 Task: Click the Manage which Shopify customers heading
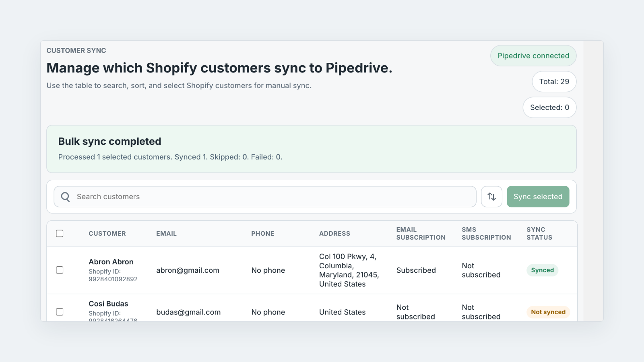click(x=219, y=68)
